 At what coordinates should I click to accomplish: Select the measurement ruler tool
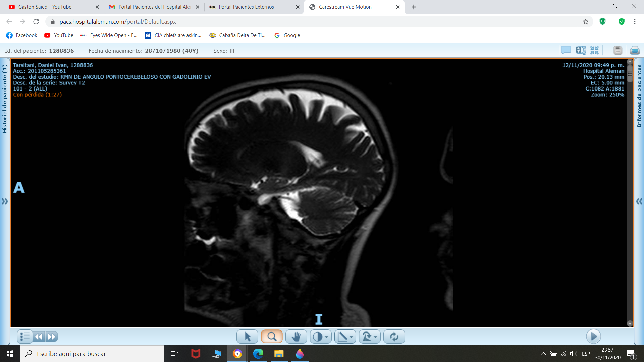342,337
